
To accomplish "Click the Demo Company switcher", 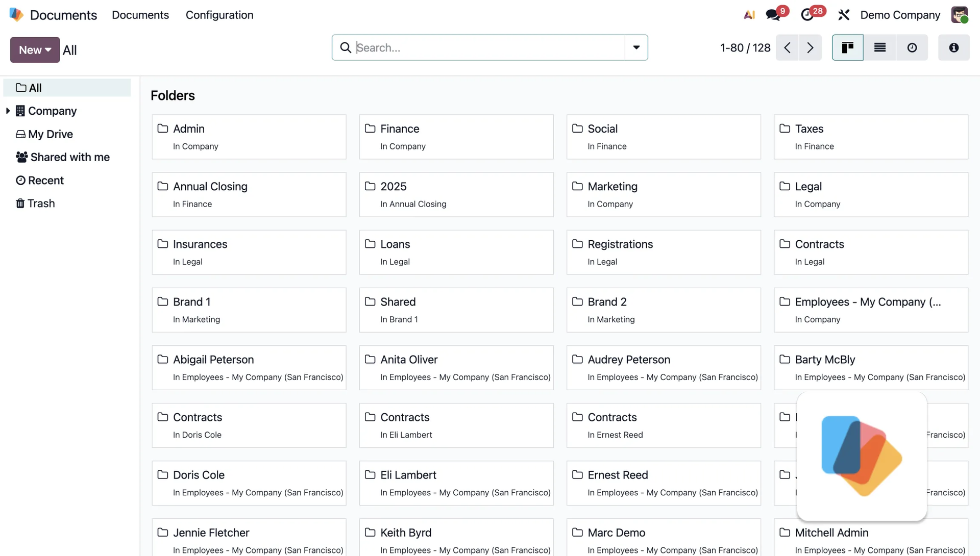I will (900, 15).
